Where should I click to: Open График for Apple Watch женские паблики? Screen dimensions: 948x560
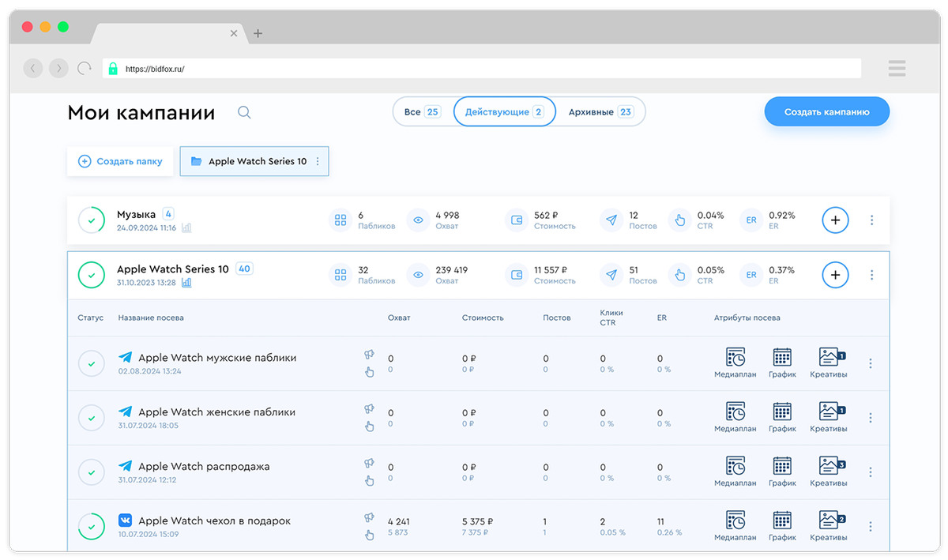782,417
